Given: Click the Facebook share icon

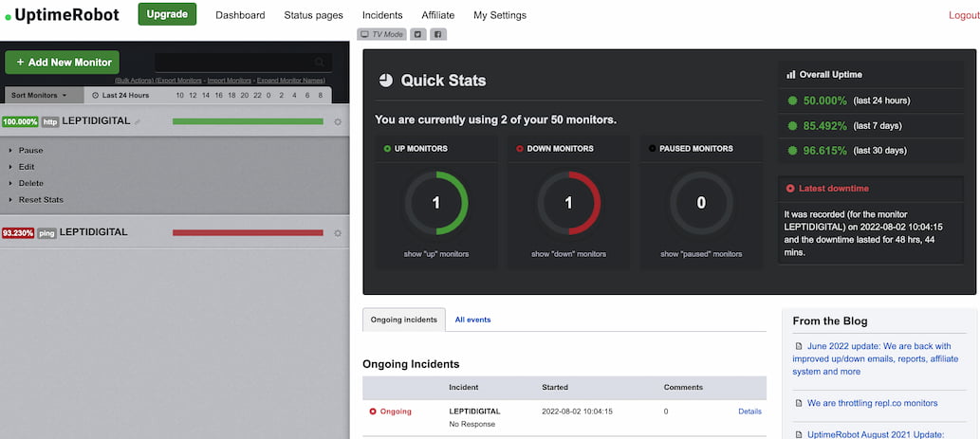Looking at the screenshot, I should (438, 34).
